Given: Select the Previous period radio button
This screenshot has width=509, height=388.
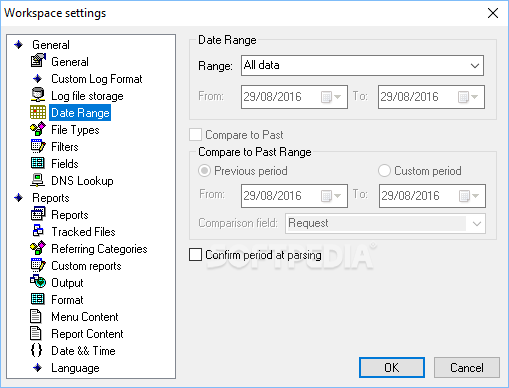Looking at the screenshot, I should pyautogui.click(x=204, y=171).
